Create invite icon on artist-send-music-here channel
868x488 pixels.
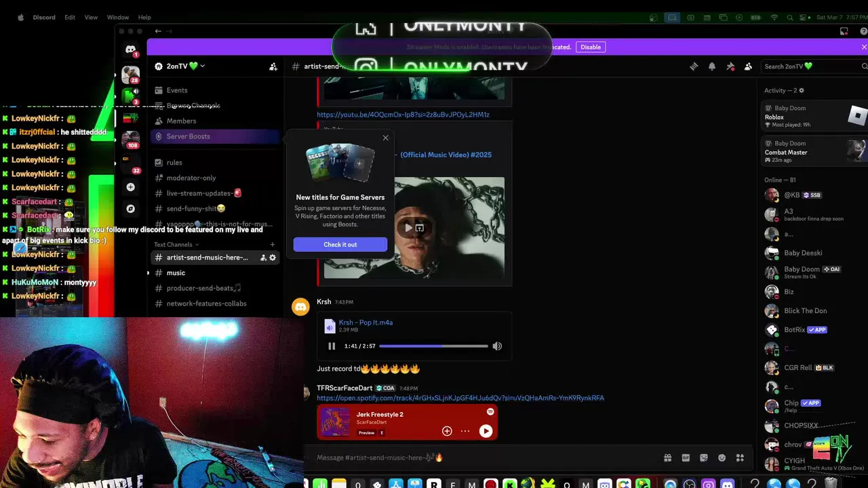[263, 258]
